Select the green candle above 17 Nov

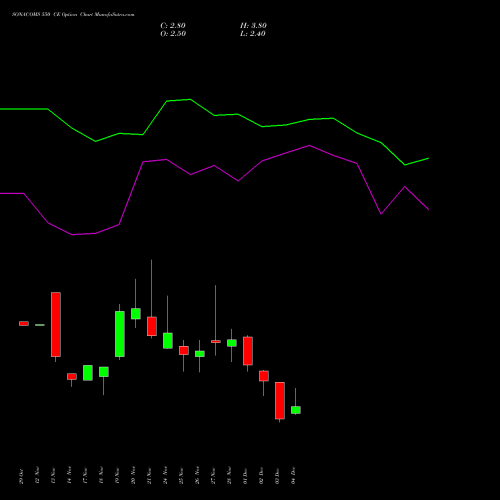88,373
